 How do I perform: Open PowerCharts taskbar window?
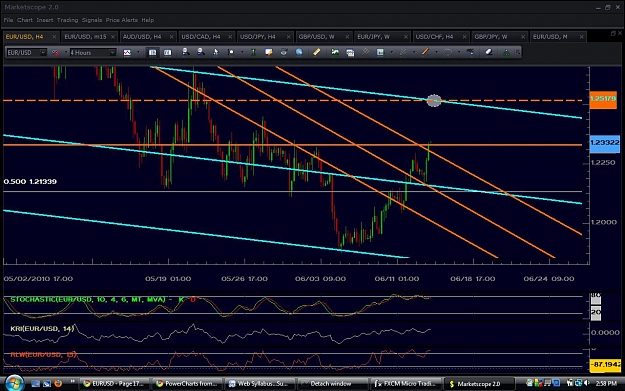pyautogui.click(x=187, y=384)
